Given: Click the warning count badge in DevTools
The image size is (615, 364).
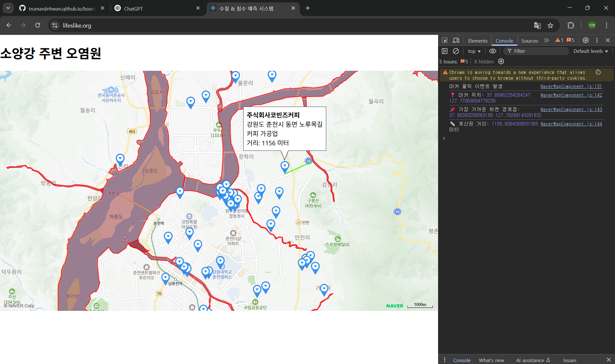Looking at the screenshot, I should tap(559, 40).
